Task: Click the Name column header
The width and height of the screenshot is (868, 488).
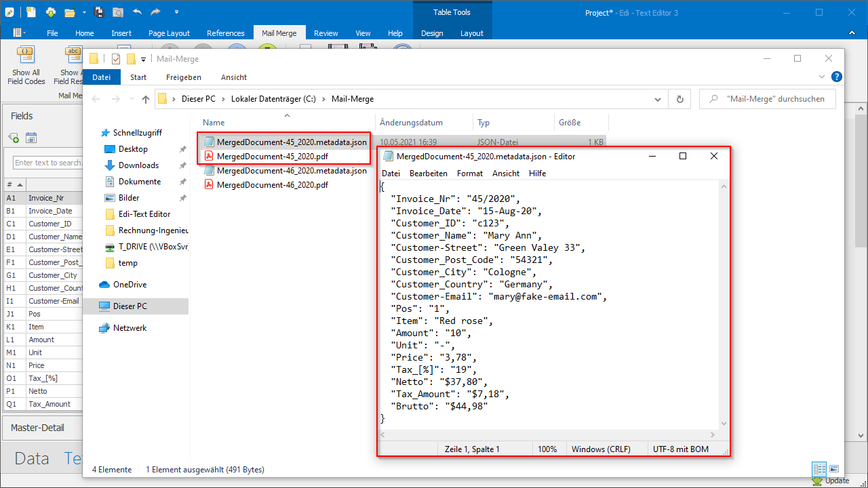Action: [x=214, y=123]
